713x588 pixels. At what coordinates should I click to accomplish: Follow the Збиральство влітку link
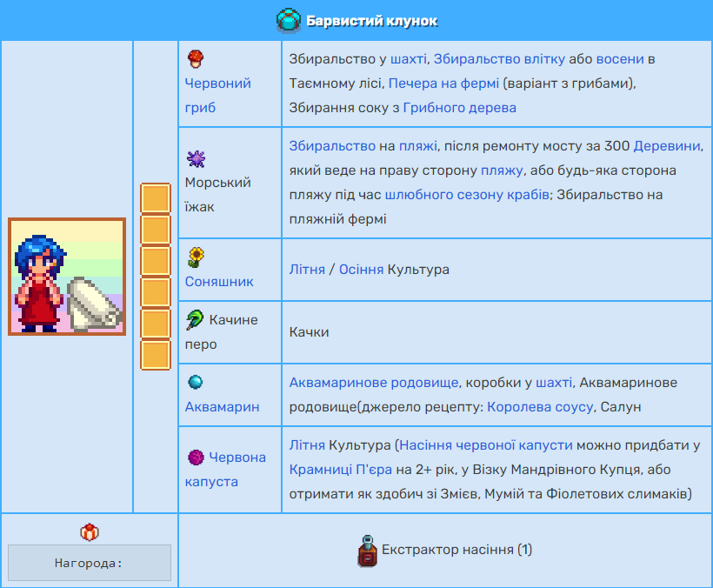pos(499,59)
